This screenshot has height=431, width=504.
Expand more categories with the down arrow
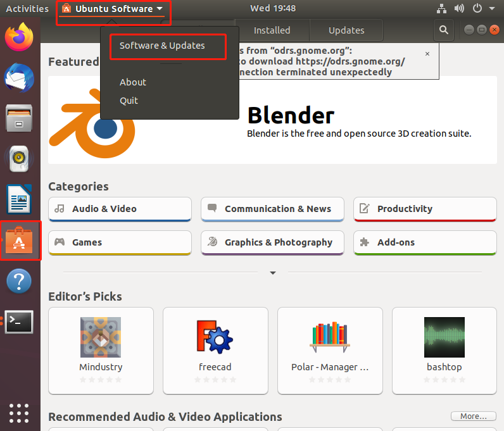pyautogui.click(x=273, y=273)
